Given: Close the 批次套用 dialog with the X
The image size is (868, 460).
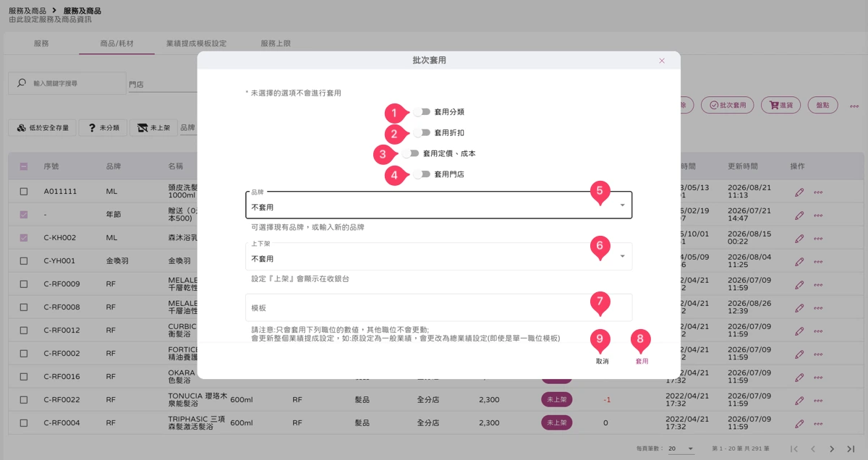Looking at the screenshot, I should click(x=662, y=61).
